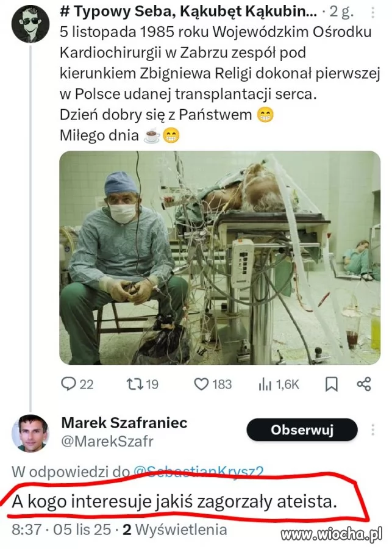Screen dimensions: 392x549
Task: Like the tweet with the heart icon
Action: [202, 384]
